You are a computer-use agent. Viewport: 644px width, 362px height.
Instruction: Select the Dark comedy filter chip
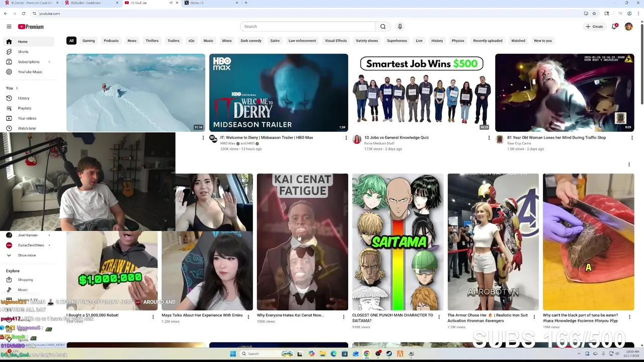tap(251, 41)
